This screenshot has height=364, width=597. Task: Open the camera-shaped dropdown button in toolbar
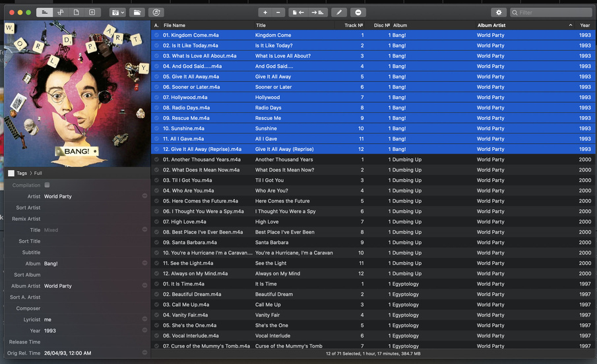click(117, 13)
